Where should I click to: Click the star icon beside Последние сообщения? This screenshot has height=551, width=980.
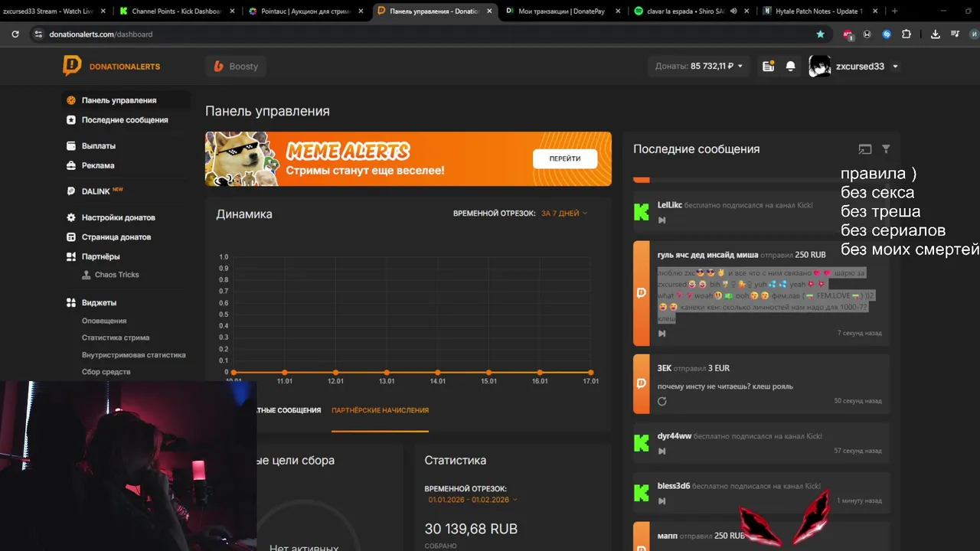[x=71, y=120]
